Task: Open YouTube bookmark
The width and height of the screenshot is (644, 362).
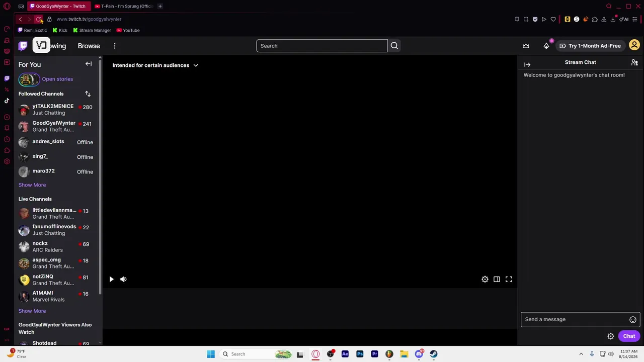Action: 128,30
